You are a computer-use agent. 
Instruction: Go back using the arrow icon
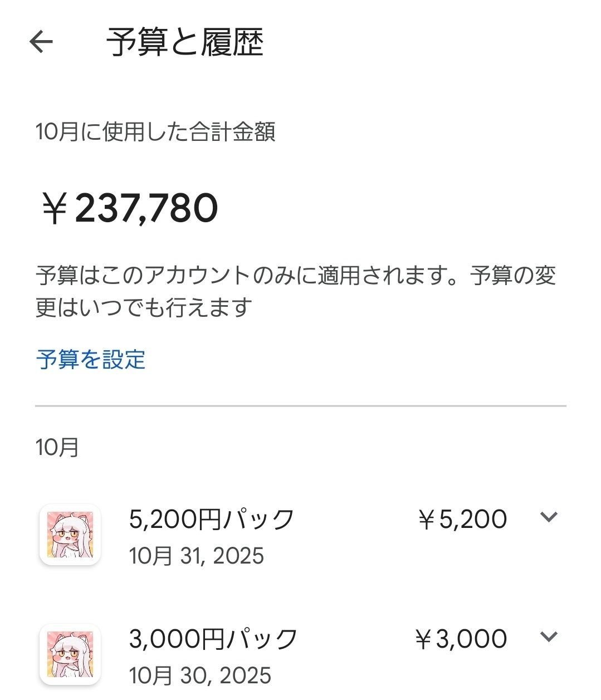(x=41, y=42)
